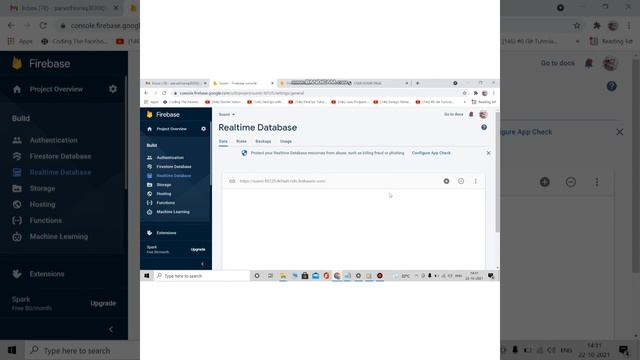The image size is (640, 360).
Task: Click the minus collapse icon in center window database row
Action: coord(461,181)
